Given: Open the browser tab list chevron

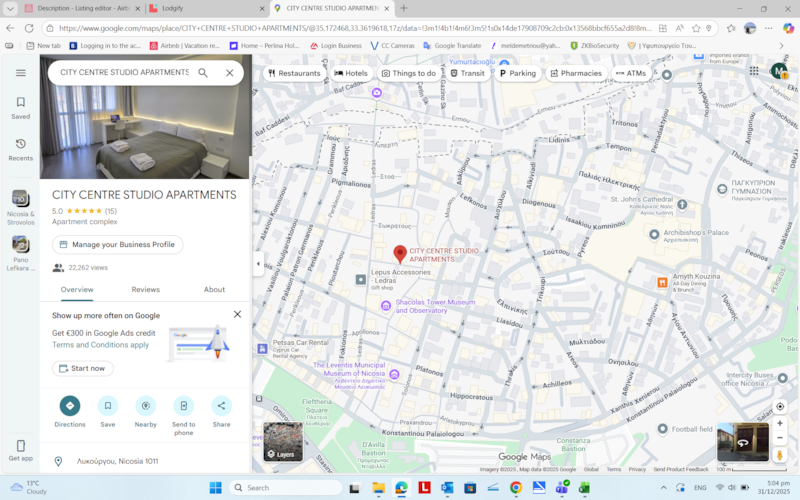Looking at the screenshot, I should (10, 8).
